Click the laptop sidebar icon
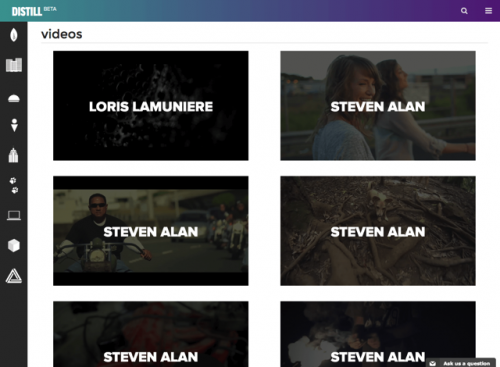500x367 pixels. pyautogui.click(x=14, y=215)
